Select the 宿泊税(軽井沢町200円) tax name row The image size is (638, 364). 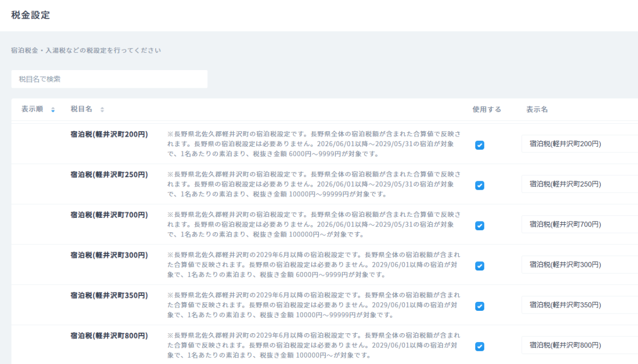[x=109, y=134]
